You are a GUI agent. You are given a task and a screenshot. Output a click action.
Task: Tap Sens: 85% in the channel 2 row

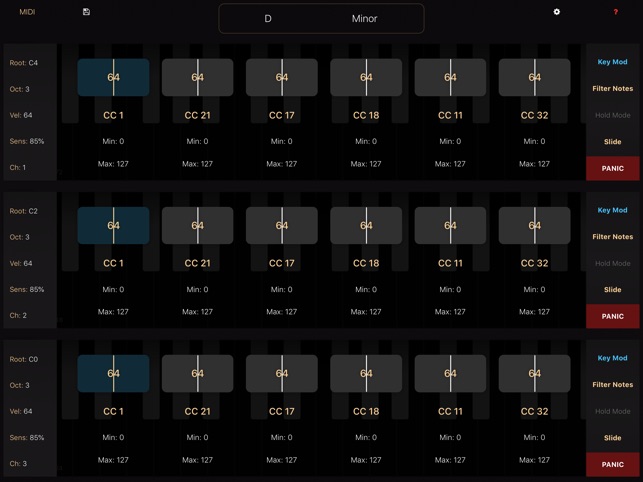pyautogui.click(x=27, y=289)
